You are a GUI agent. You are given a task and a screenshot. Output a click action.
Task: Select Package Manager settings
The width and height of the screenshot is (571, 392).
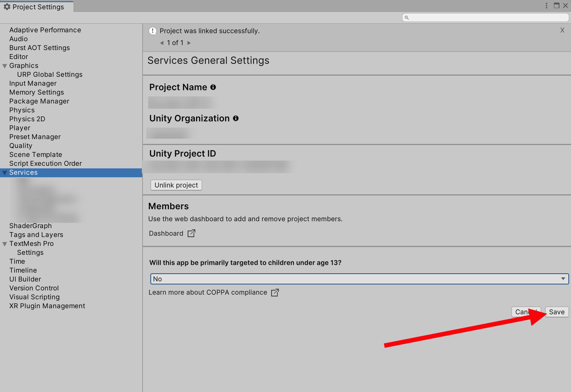point(39,101)
